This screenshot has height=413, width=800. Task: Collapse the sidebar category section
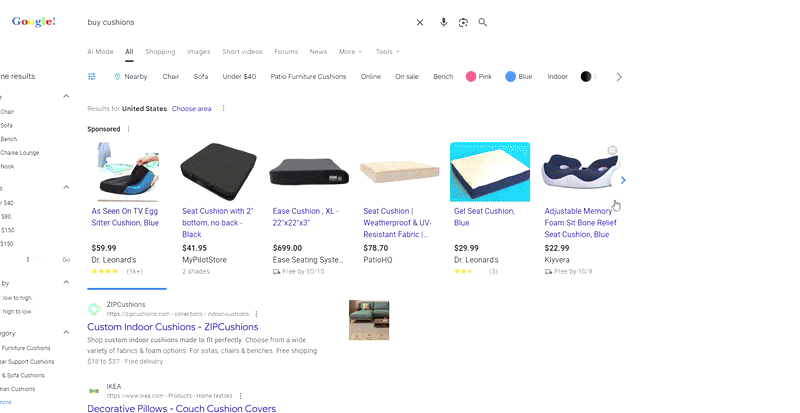66,332
